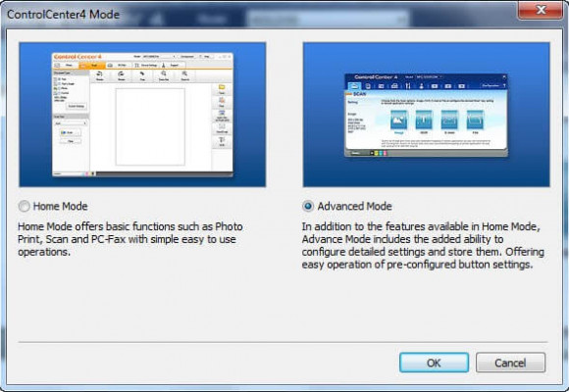Click the Model dropdown in Home preview
Screen dimensions: 569x392
pyautogui.click(x=159, y=57)
